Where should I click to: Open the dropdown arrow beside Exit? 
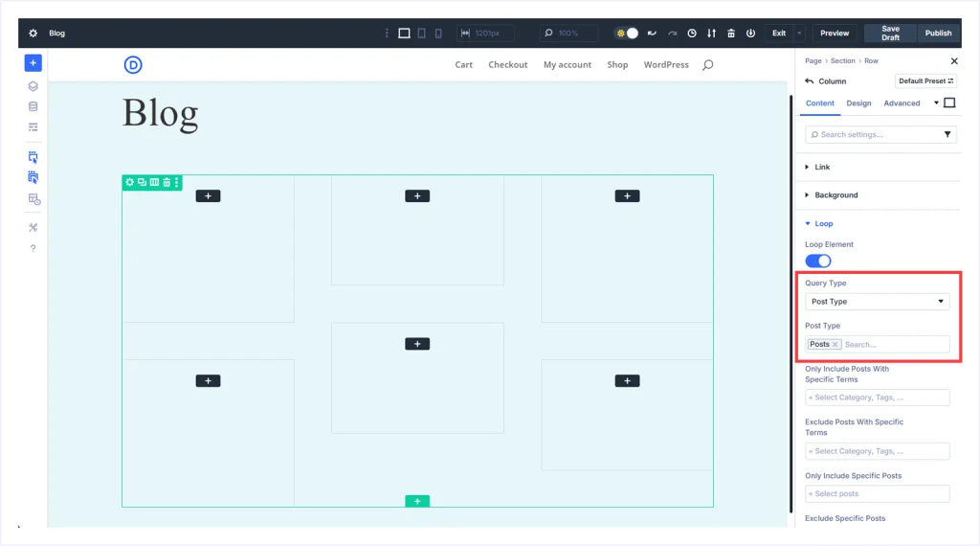click(x=799, y=34)
